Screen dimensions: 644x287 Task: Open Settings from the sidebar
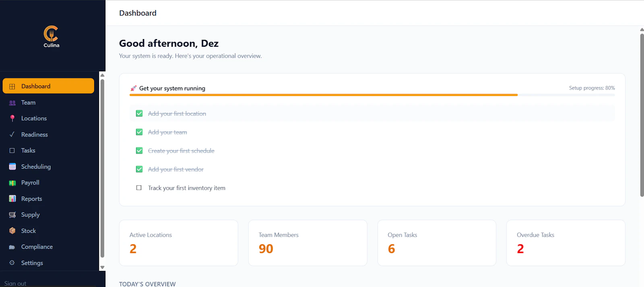(48, 263)
